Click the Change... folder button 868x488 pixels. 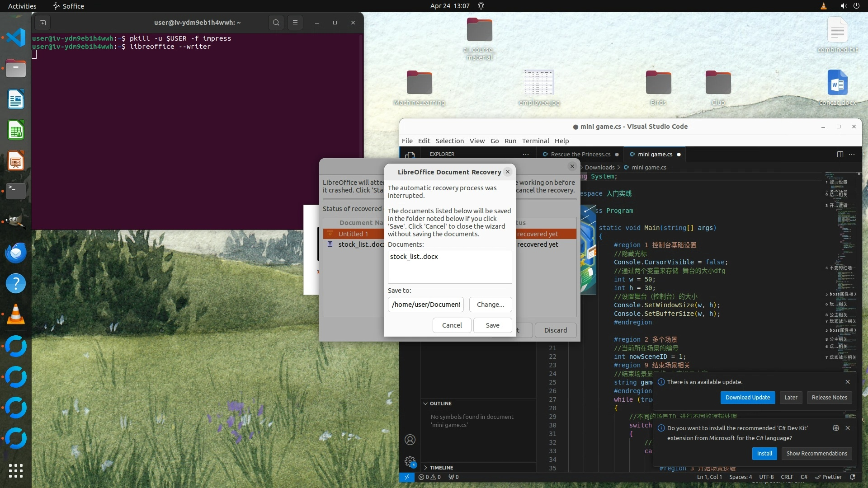point(490,305)
